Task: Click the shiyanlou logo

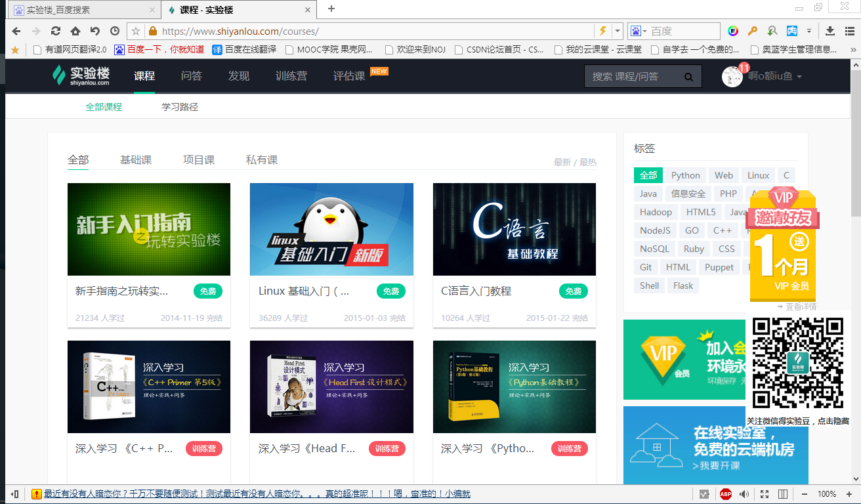Action: (81, 76)
